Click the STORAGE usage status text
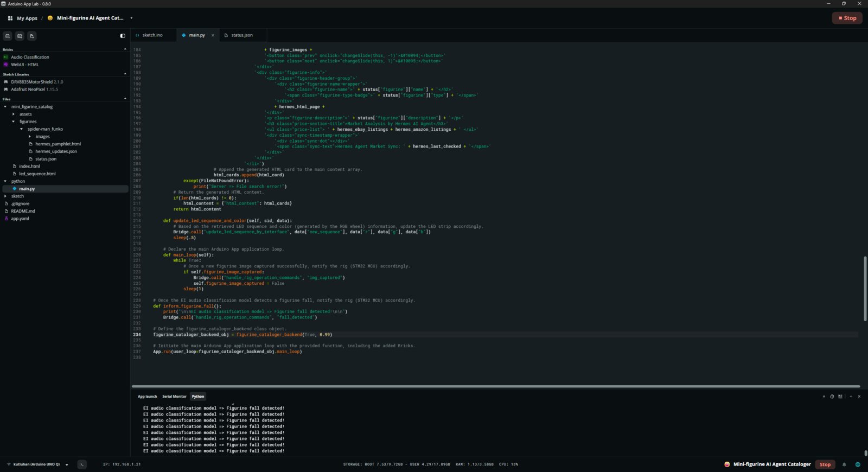Image resolution: width=868 pixels, height=472 pixels. click(397, 464)
